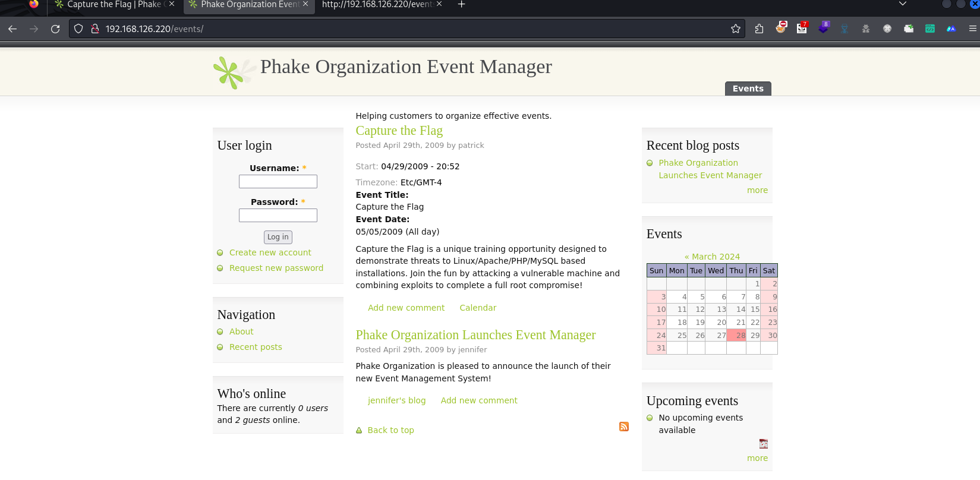The width and height of the screenshot is (980, 480).
Task: Close the 'Phake Organization Event' tab
Action: coord(305,4)
